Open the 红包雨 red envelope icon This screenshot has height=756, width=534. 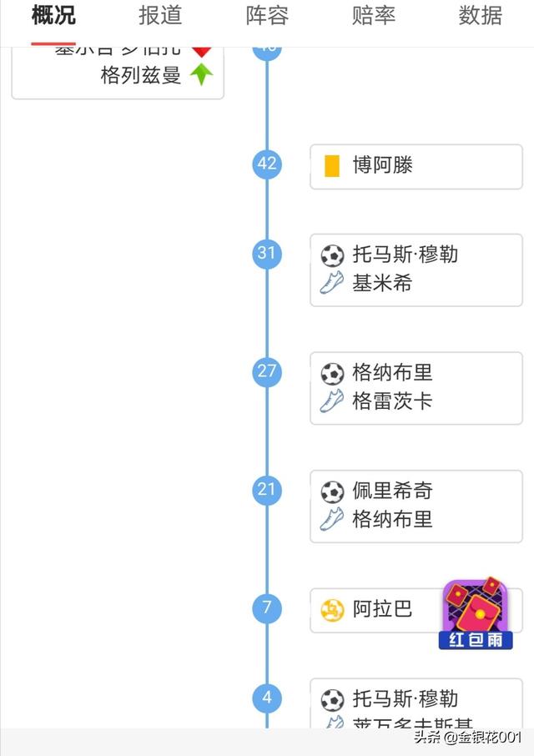pos(476,613)
